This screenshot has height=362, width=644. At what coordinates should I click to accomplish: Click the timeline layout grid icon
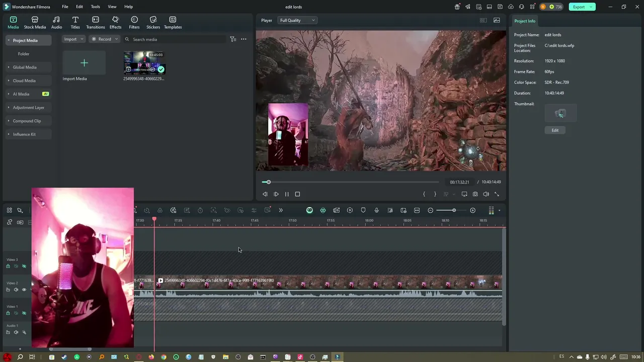[x=9, y=210]
